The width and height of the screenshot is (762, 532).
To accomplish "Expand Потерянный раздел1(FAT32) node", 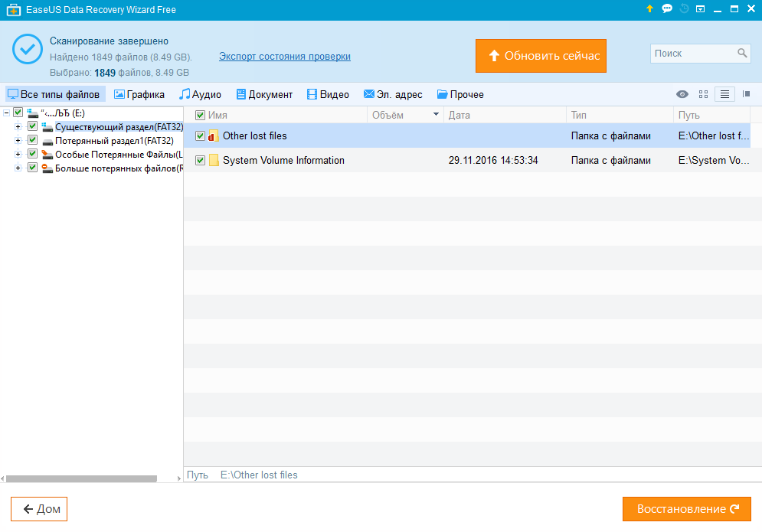I will (18, 140).
